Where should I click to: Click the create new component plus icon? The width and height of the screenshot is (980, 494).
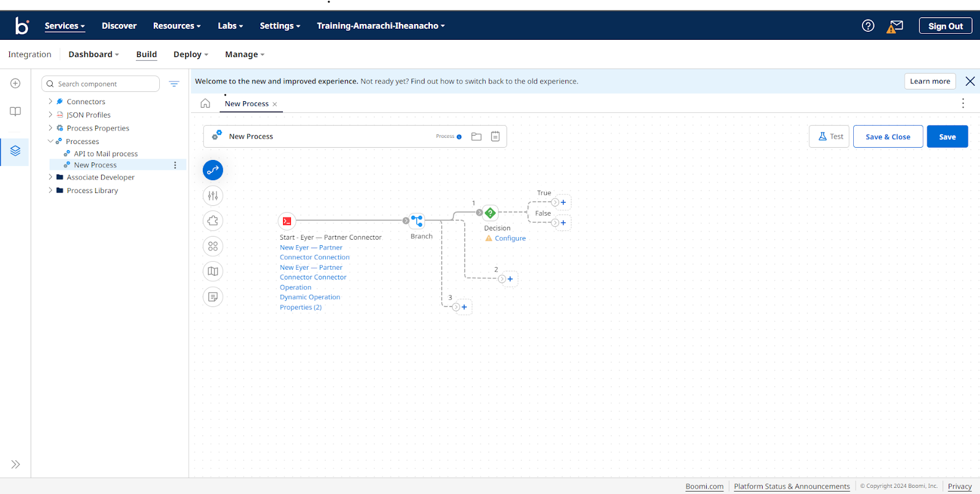(15, 83)
